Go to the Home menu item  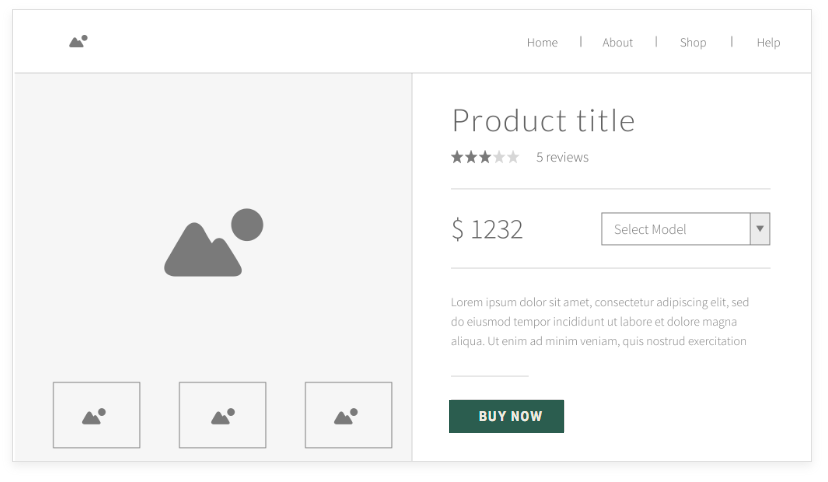[542, 42]
